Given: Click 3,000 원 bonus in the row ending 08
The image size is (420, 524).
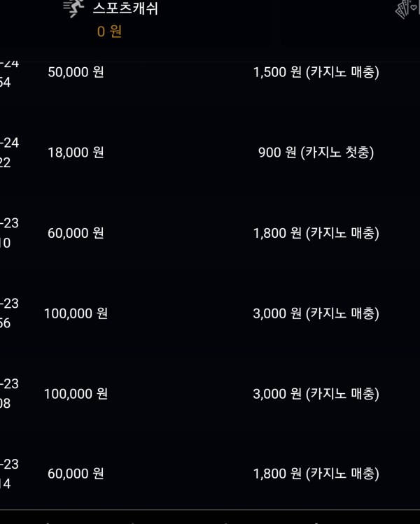Looking at the screenshot, I should click(316, 394).
